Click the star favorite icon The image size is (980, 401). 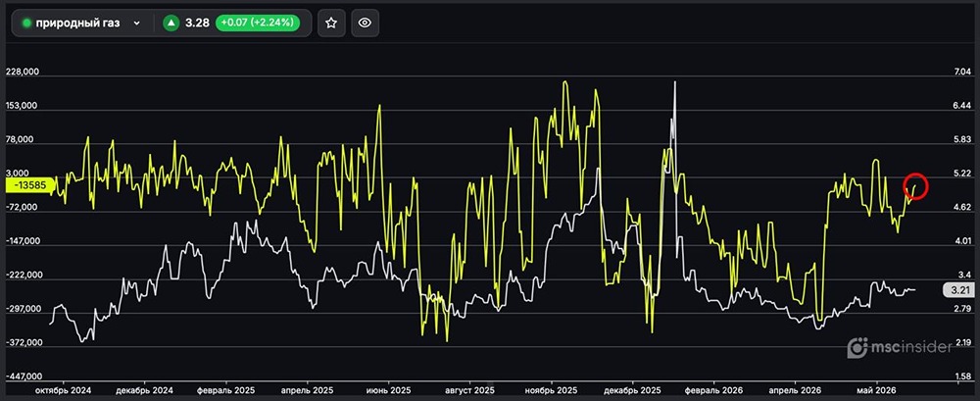(331, 24)
